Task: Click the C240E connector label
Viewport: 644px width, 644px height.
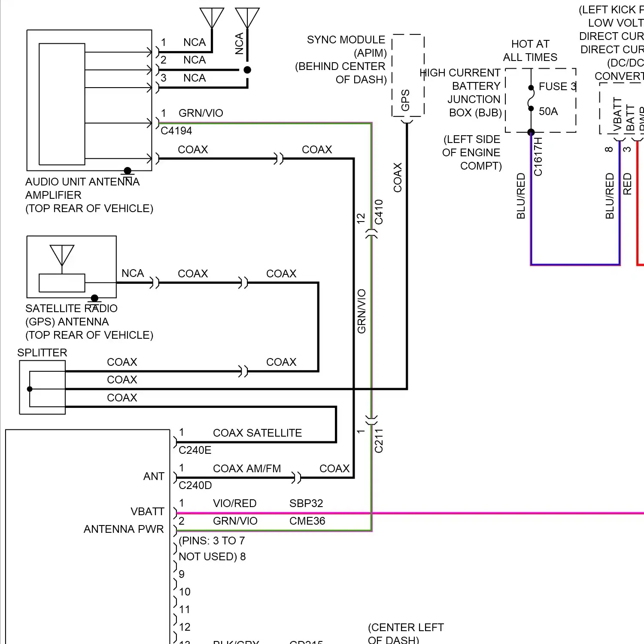Action: 195,450
